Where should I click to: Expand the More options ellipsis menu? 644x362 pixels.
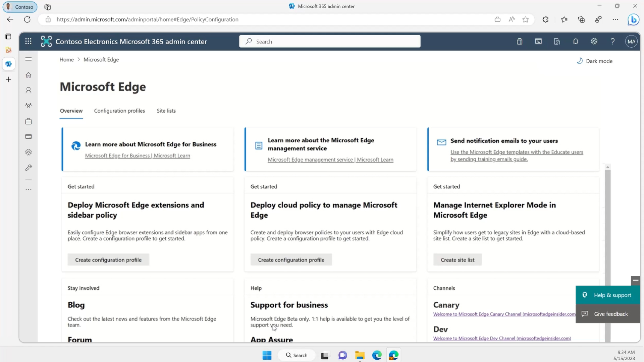[x=28, y=189]
